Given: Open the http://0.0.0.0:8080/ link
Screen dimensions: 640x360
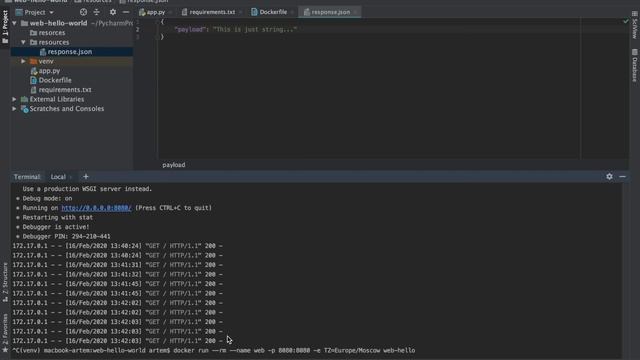Looking at the screenshot, I should (x=96, y=208).
